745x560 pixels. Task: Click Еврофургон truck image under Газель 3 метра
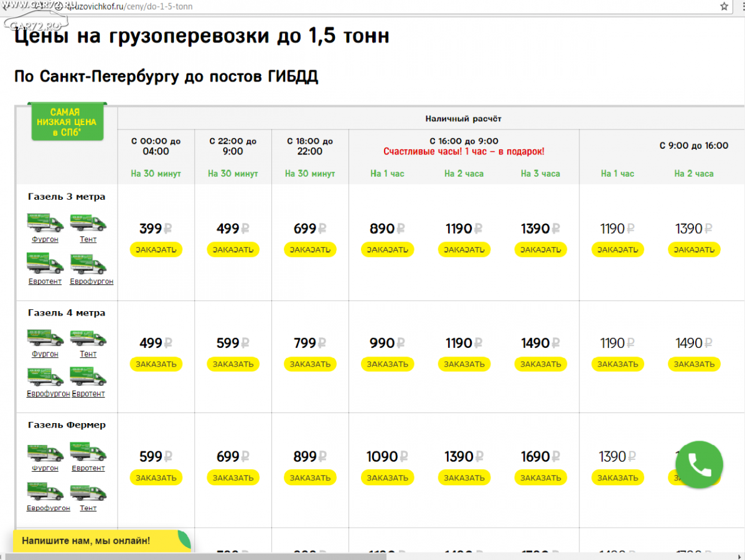point(88,264)
